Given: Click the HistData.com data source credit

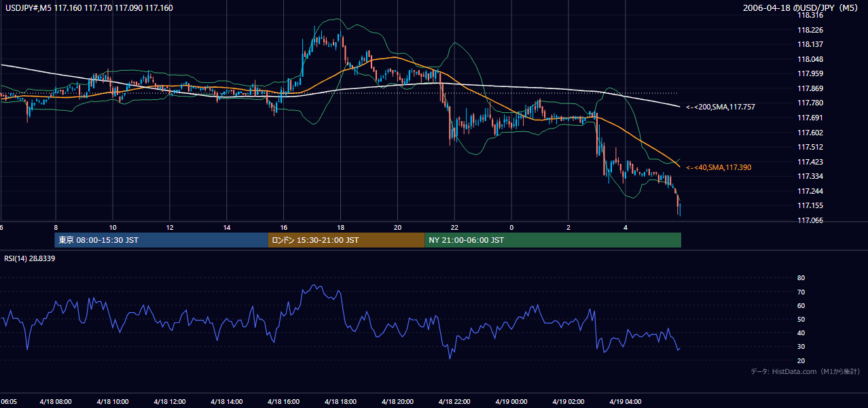Looking at the screenshot, I should pyautogui.click(x=806, y=371).
